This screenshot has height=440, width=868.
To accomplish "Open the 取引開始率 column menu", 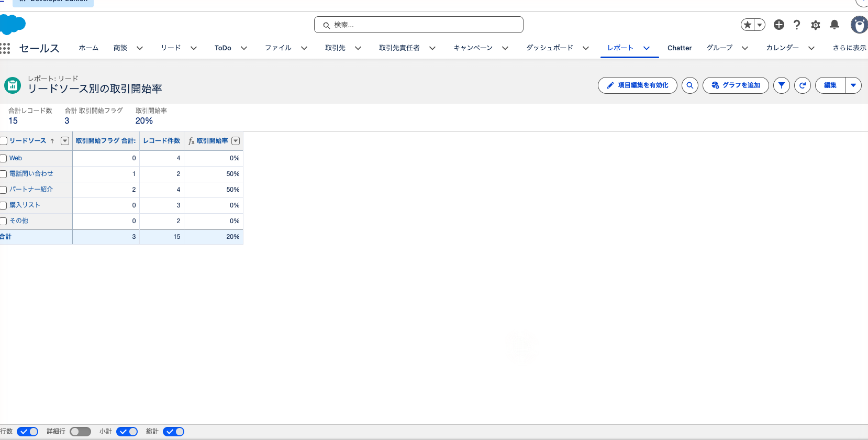I will [x=236, y=141].
